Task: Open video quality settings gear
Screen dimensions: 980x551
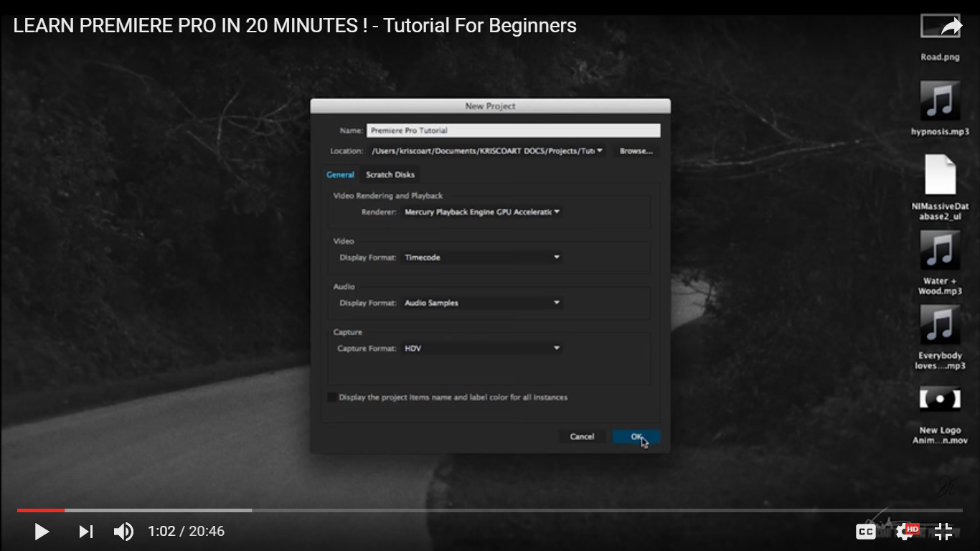Action: 906,532
